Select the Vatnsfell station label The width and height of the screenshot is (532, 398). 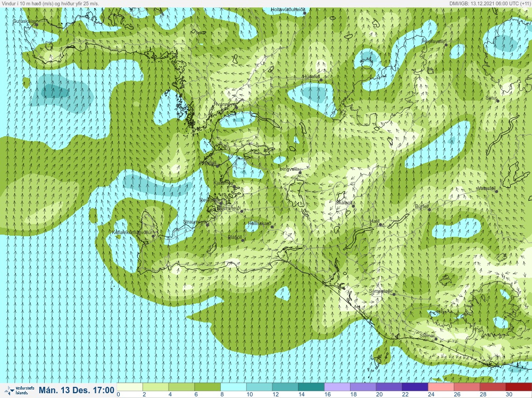[487, 188]
